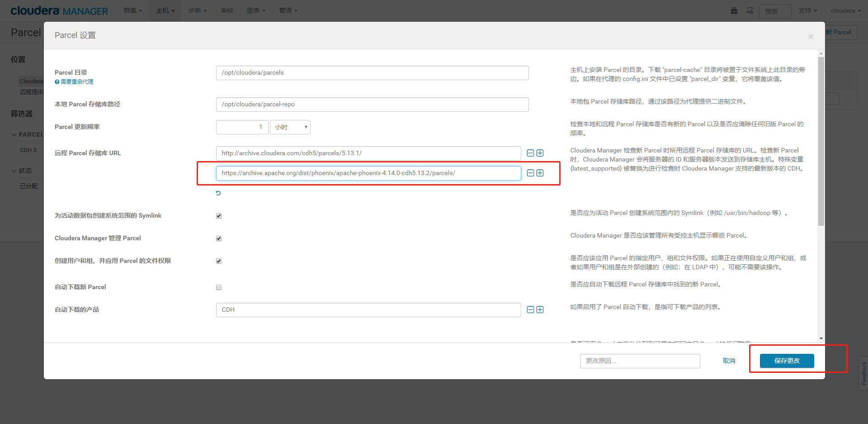Screen dimensions: 868x424
Task: Click the 需要重启代理 help icon
Action: [57, 82]
